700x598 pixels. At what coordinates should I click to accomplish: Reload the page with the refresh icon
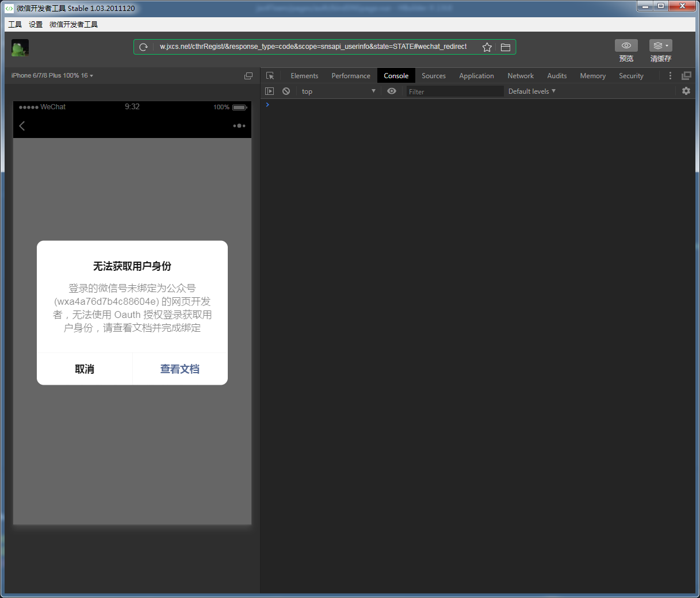[x=144, y=47]
